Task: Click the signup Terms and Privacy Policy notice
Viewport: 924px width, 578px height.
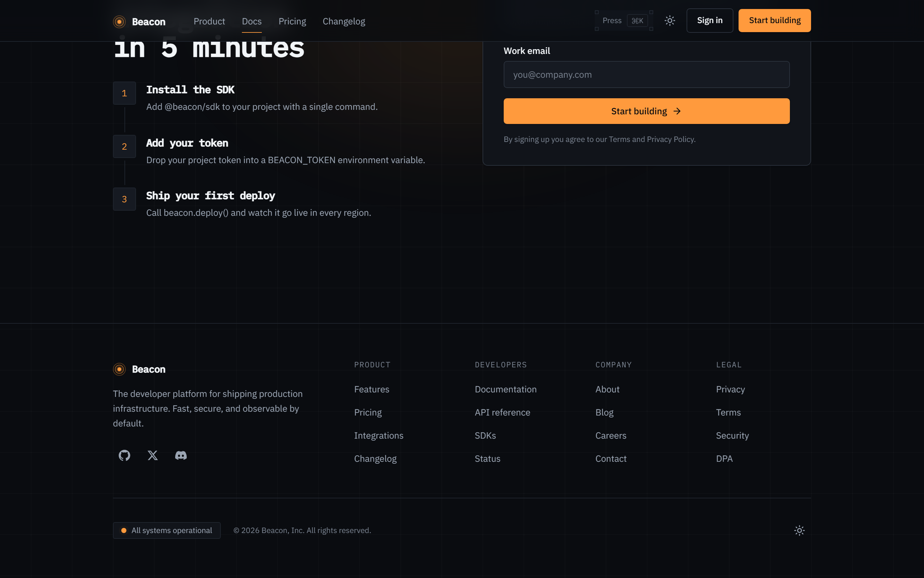Action: click(x=599, y=139)
